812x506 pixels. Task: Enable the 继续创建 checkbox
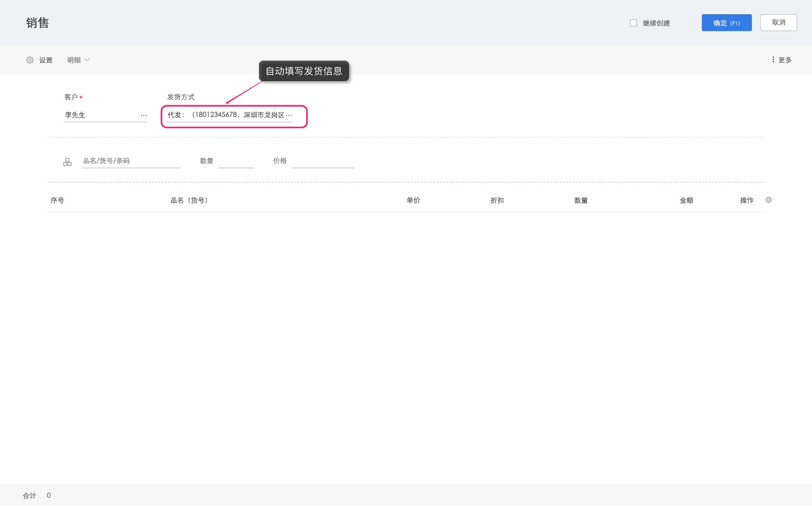point(633,23)
